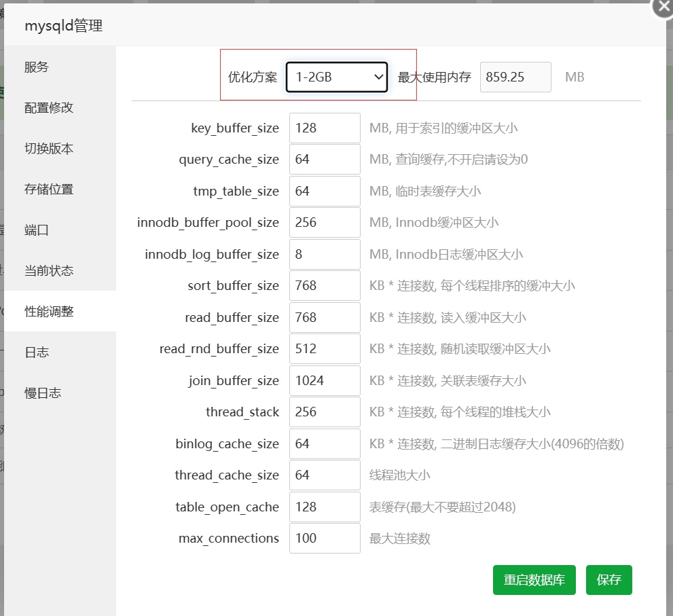This screenshot has width=673, height=616.
Task: Click the 最大使用内存 memory display field
Action: (x=515, y=77)
